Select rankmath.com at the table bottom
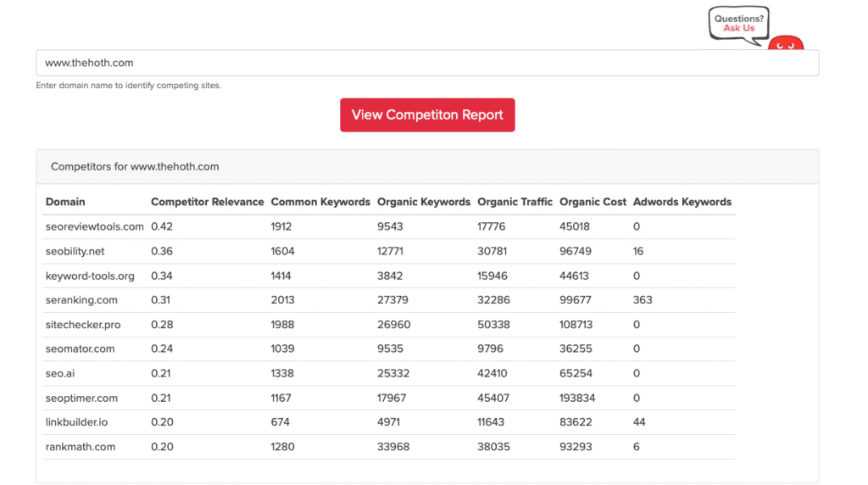The height and width of the screenshot is (485, 868). pos(81,447)
